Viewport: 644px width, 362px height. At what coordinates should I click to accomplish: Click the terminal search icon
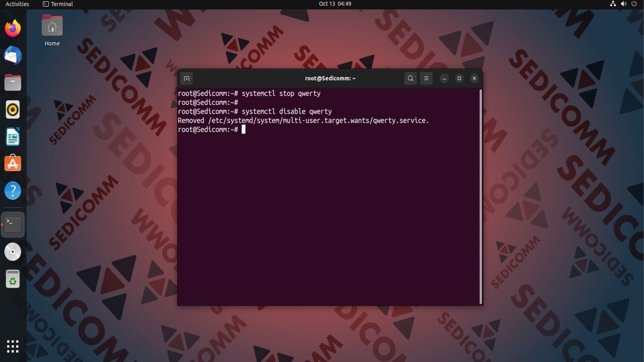pos(410,78)
